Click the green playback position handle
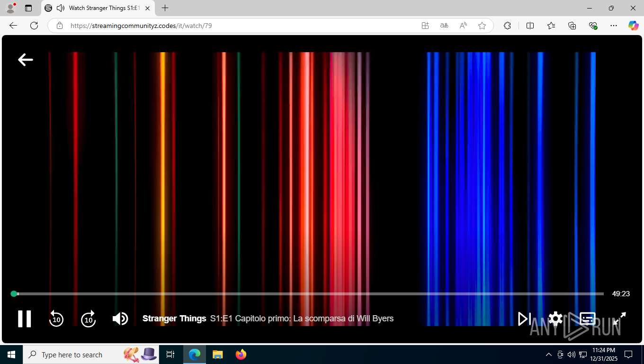This screenshot has width=644, height=364. coord(14,294)
